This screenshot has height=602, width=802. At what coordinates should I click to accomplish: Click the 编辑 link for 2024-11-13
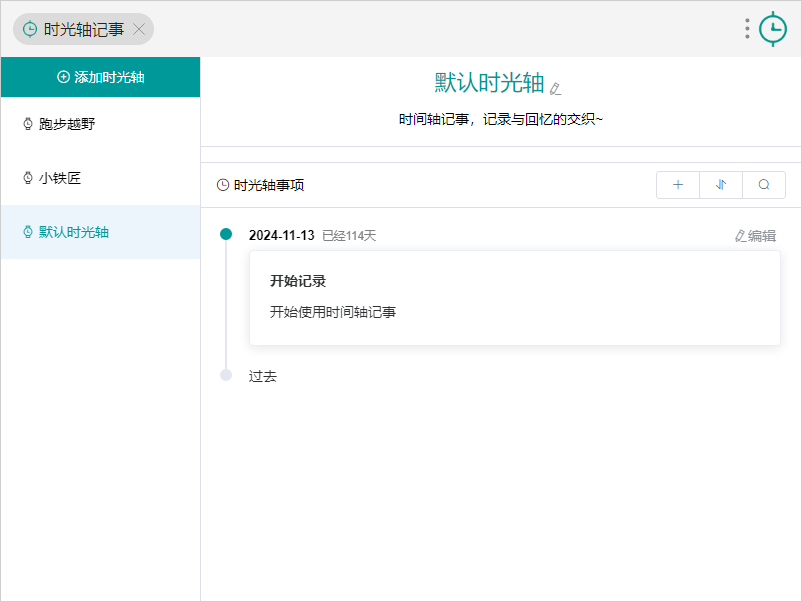coord(755,236)
